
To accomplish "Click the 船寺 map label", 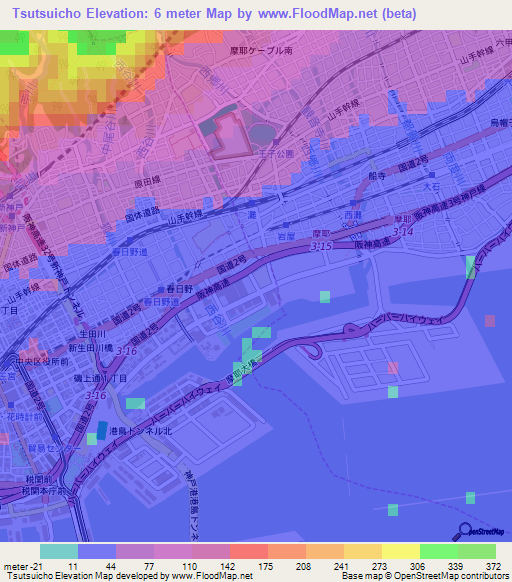I will pyautogui.click(x=377, y=176).
